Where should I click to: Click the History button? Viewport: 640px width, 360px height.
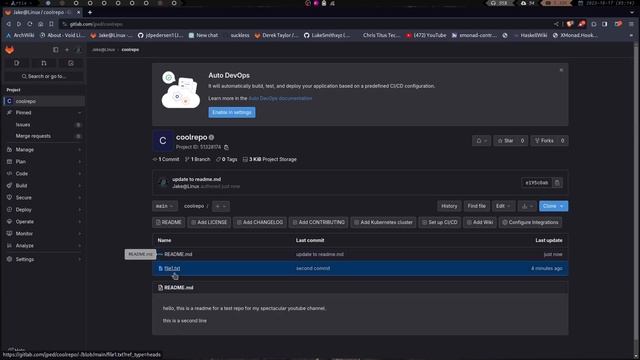pos(449,206)
